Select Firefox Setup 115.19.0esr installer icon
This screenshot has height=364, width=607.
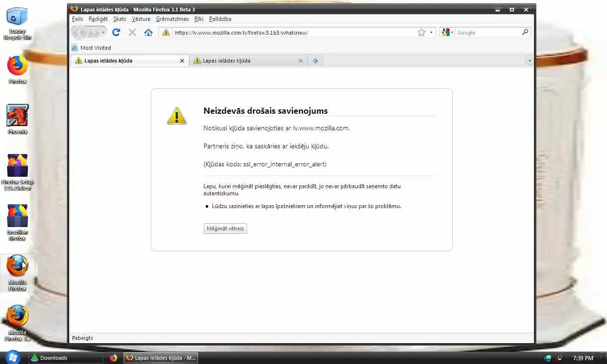(17, 172)
